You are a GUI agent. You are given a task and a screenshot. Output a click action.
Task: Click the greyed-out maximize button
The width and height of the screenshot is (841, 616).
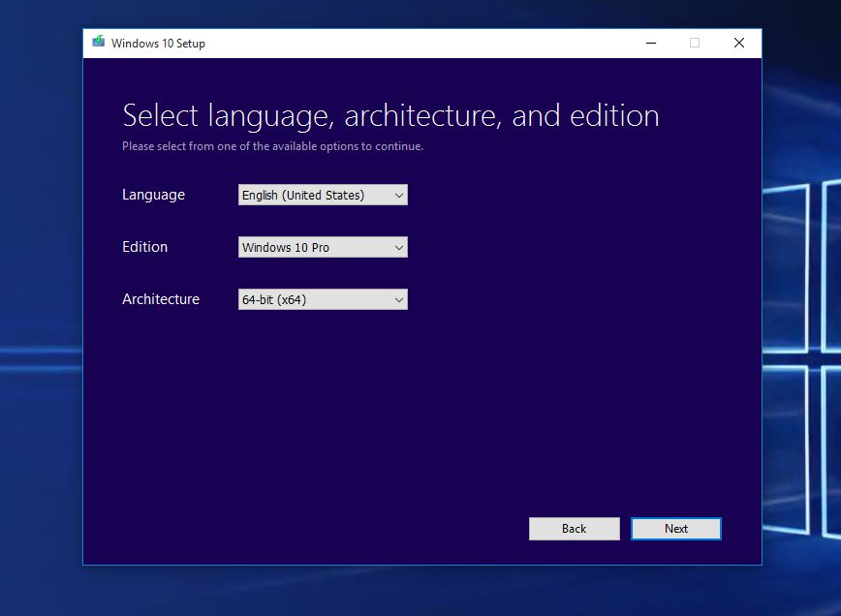pyautogui.click(x=695, y=43)
